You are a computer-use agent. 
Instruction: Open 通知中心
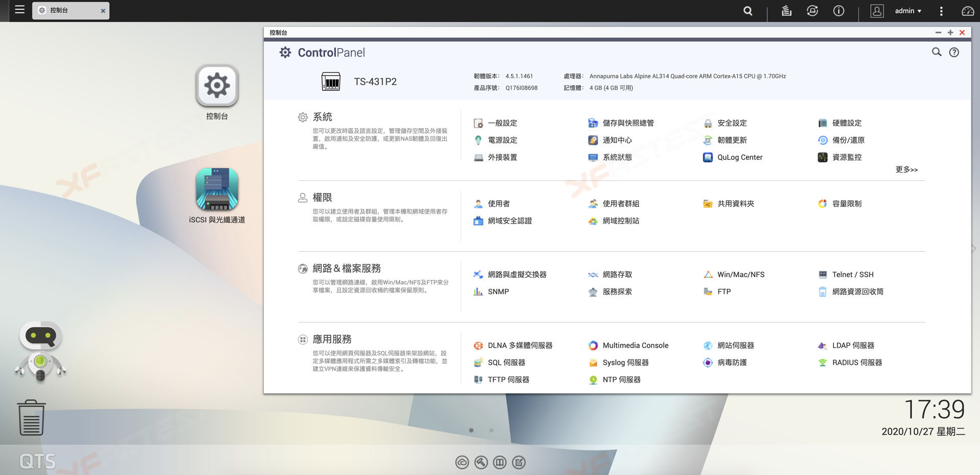pyautogui.click(x=610, y=140)
